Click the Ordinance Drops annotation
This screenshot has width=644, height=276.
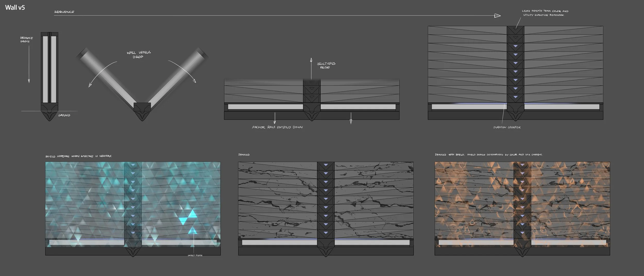(x=27, y=40)
